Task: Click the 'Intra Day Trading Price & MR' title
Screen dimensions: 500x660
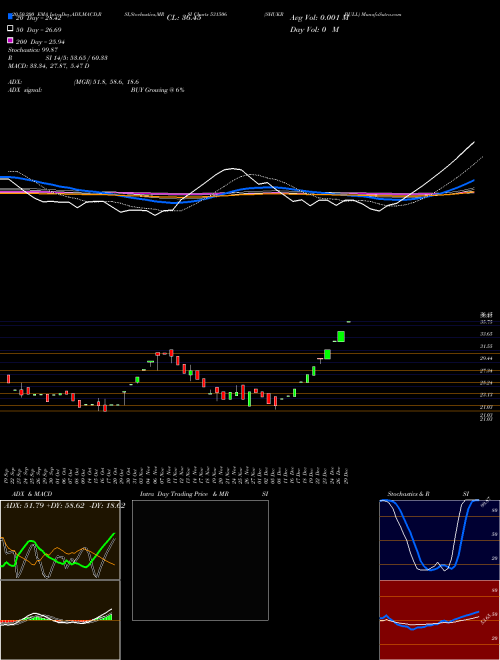Action: (x=184, y=494)
